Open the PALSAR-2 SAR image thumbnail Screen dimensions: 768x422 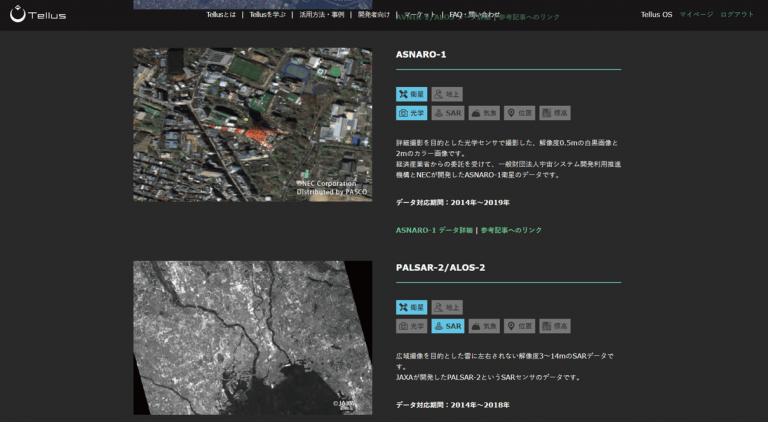pyautogui.click(x=253, y=338)
